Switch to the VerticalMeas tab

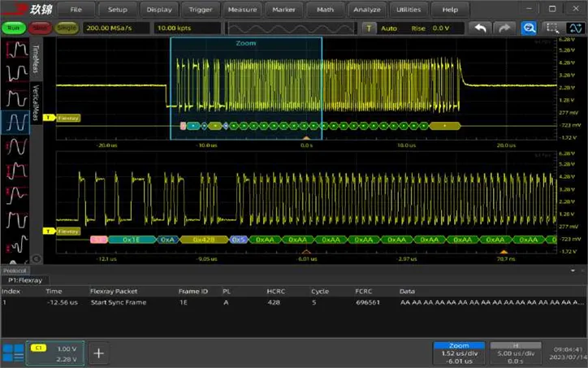36,102
